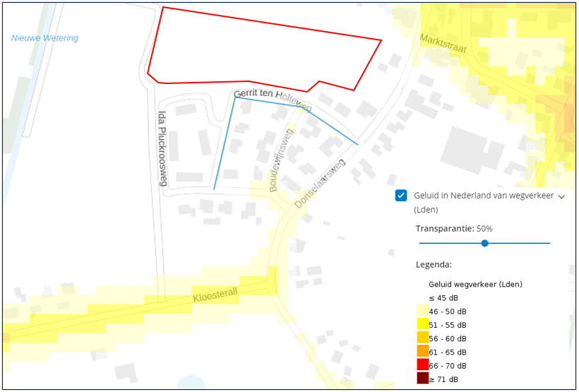Click the Nieuwe Wetering map label

[x=44, y=37]
